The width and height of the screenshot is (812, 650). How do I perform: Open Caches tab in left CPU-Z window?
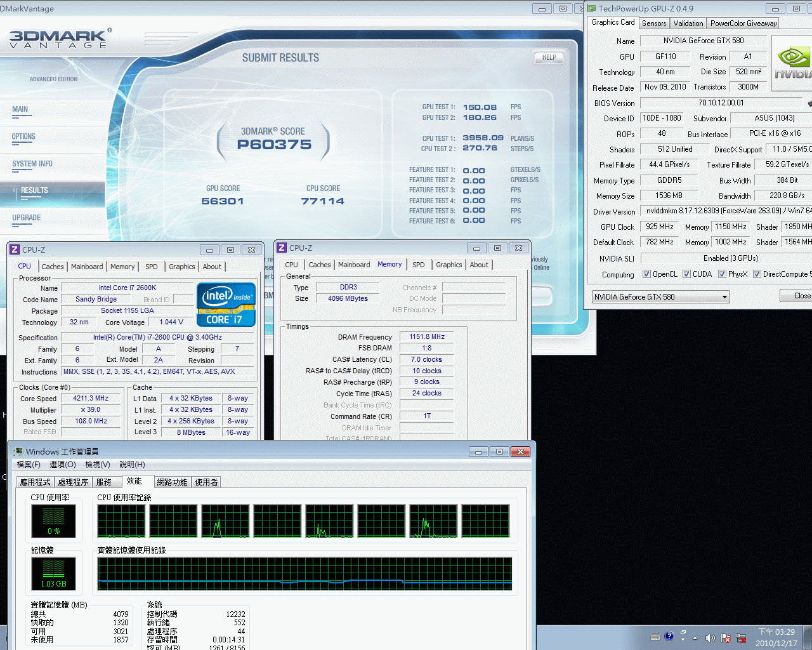[x=52, y=267]
